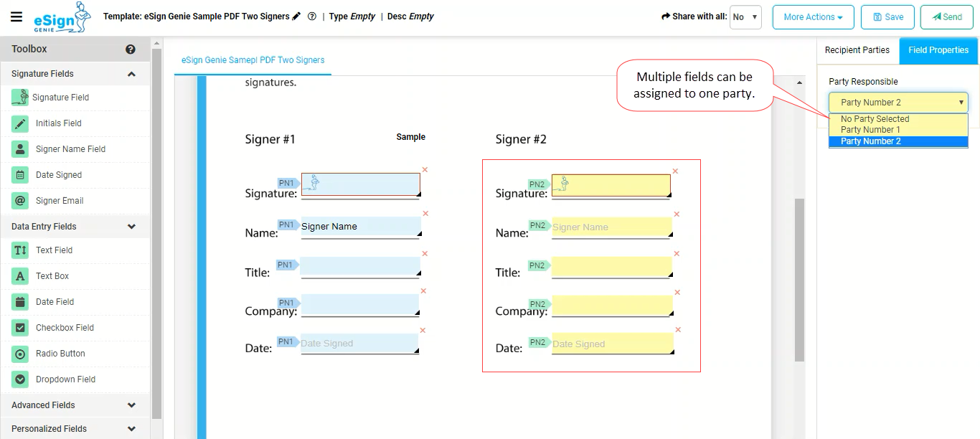Select Signer #2 Date Signed field
Viewport: 980px width, 439px height.
pos(612,344)
